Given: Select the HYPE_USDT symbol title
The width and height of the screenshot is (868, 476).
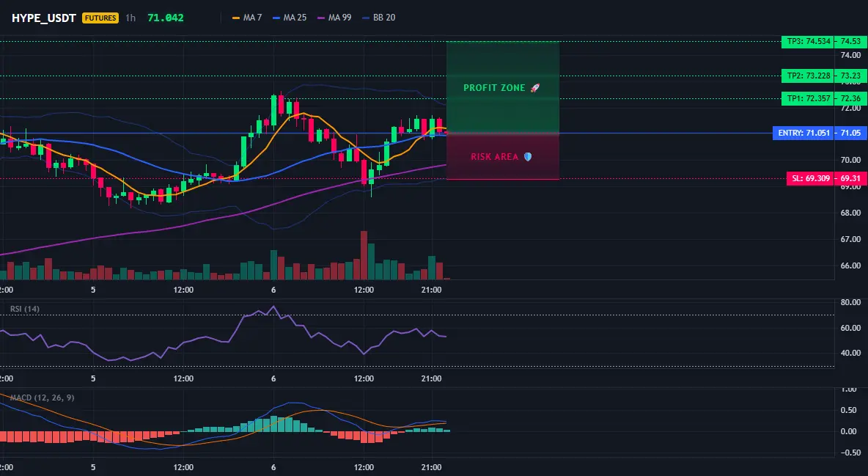Looking at the screenshot, I should (x=44, y=18).
